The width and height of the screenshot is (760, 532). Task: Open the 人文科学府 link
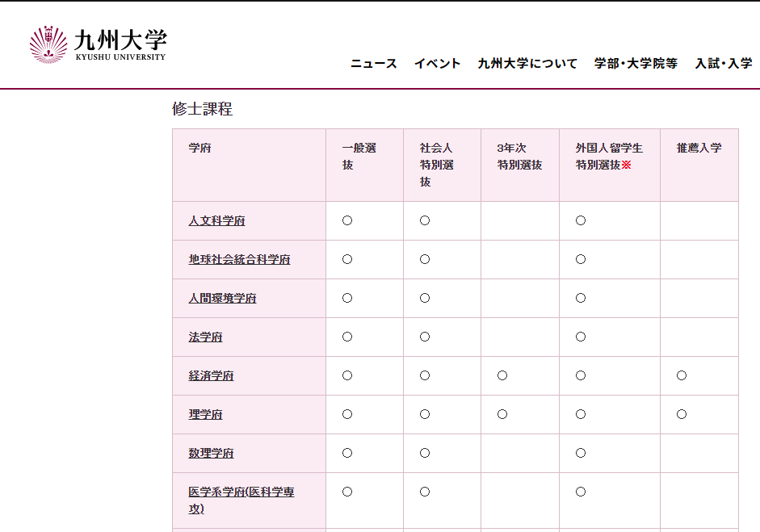point(216,221)
